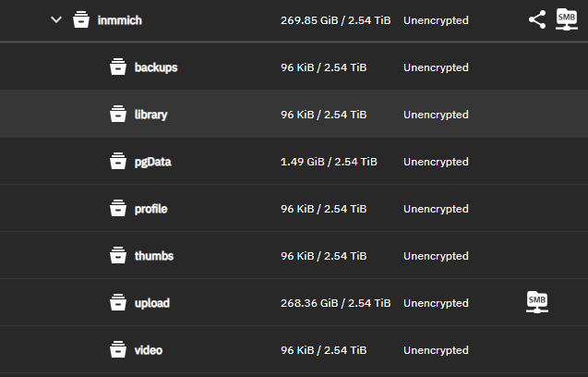Click the backups dataset icon

[117, 67]
